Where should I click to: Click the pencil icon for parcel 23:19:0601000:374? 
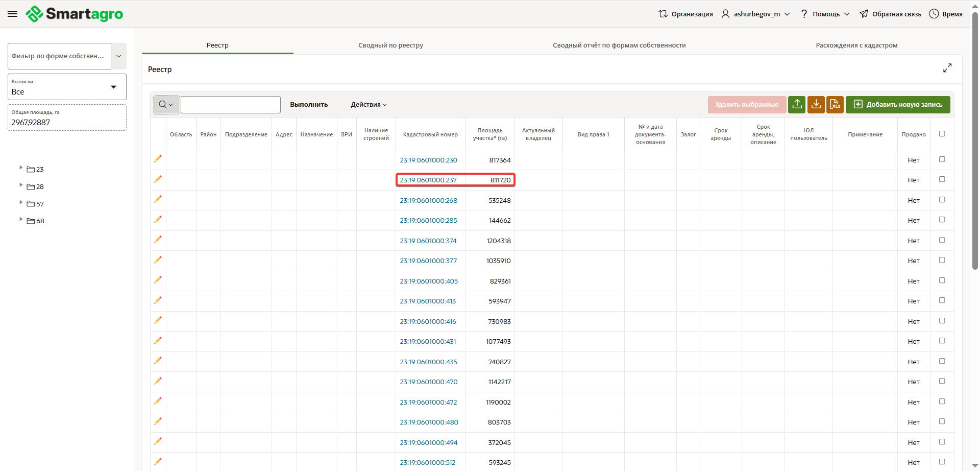pos(158,240)
